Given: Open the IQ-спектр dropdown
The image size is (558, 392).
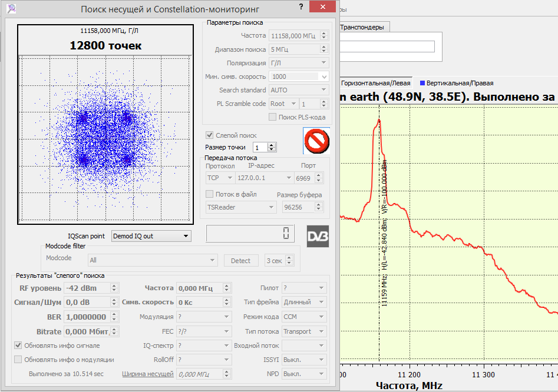Looking at the screenshot, I should pos(204,345).
